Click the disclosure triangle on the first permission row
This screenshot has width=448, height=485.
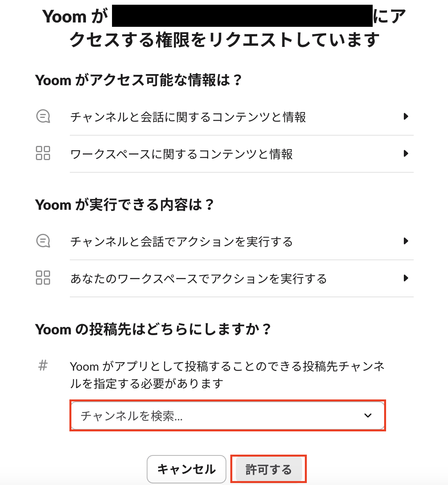406,116
